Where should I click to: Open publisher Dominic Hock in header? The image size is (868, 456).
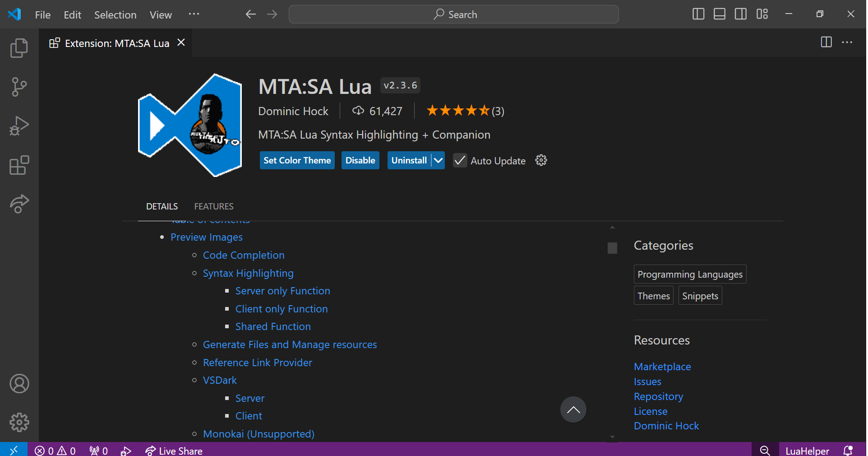(293, 111)
